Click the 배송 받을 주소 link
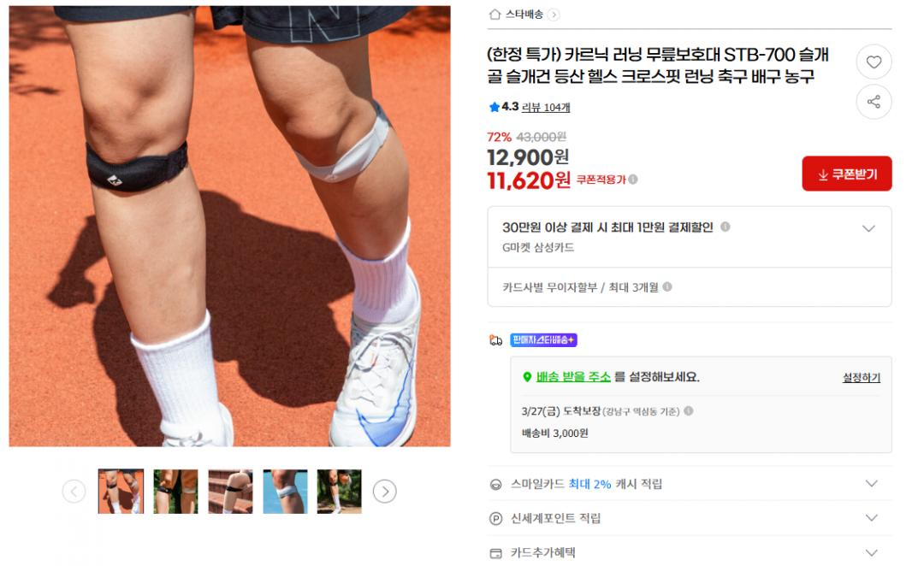The width and height of the screenshot is (924, 566). point(572,377)
